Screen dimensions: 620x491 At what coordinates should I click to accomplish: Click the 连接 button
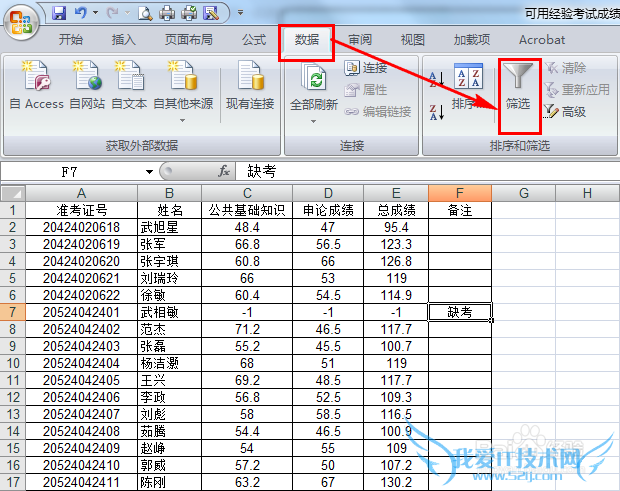click(365, 68)
